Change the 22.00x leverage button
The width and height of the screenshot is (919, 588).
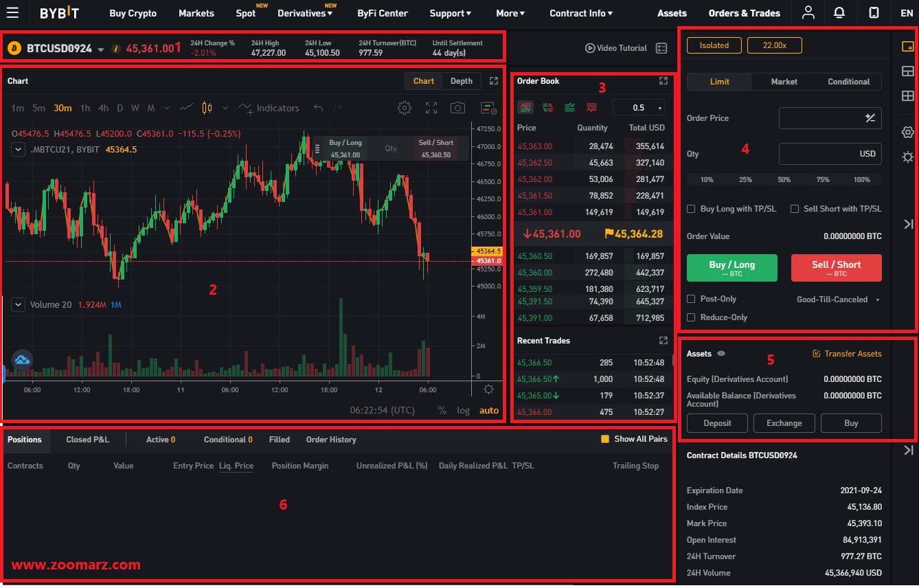point(774,45)
